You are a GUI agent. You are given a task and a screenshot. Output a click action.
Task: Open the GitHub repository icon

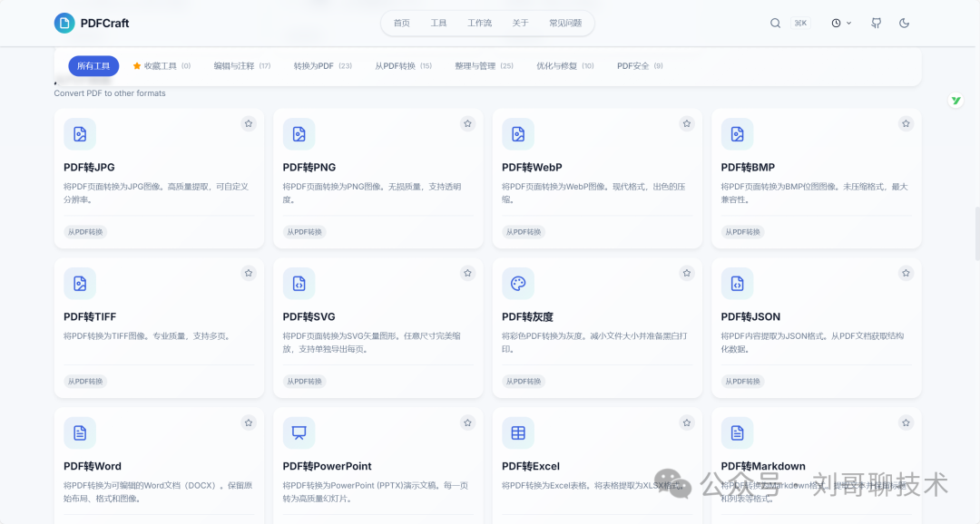(875, 23)
